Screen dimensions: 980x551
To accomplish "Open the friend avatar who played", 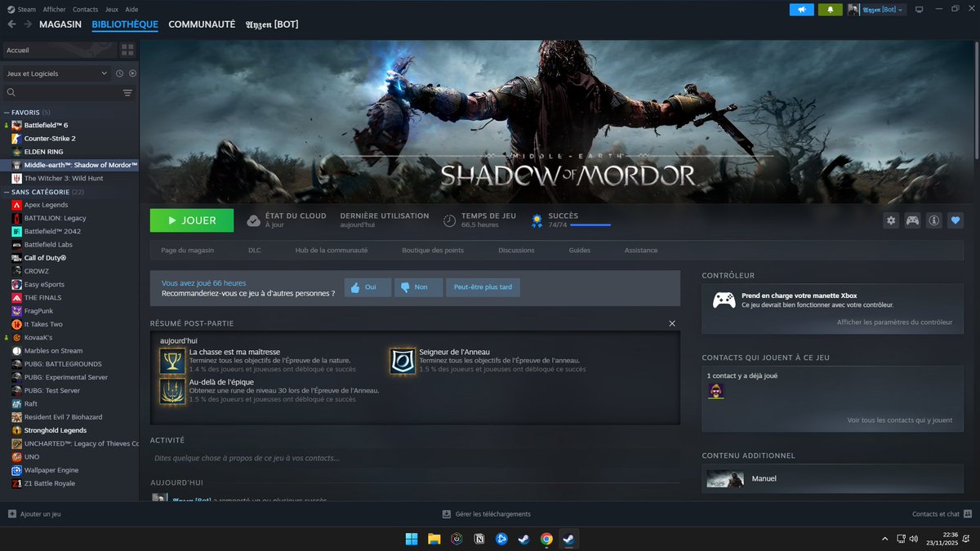I will tap(716, 391).
